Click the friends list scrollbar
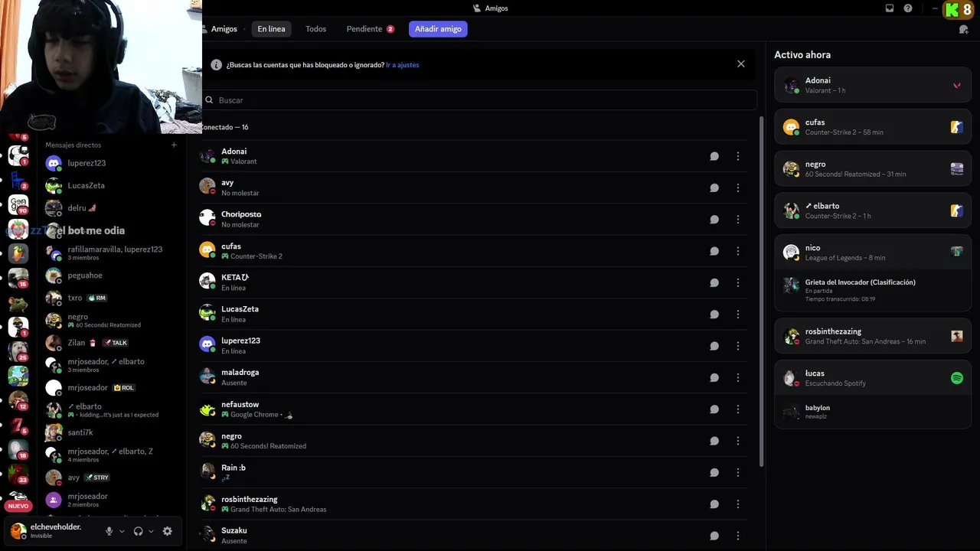Viewport: 980px width, 551px height. coord(761,291)
